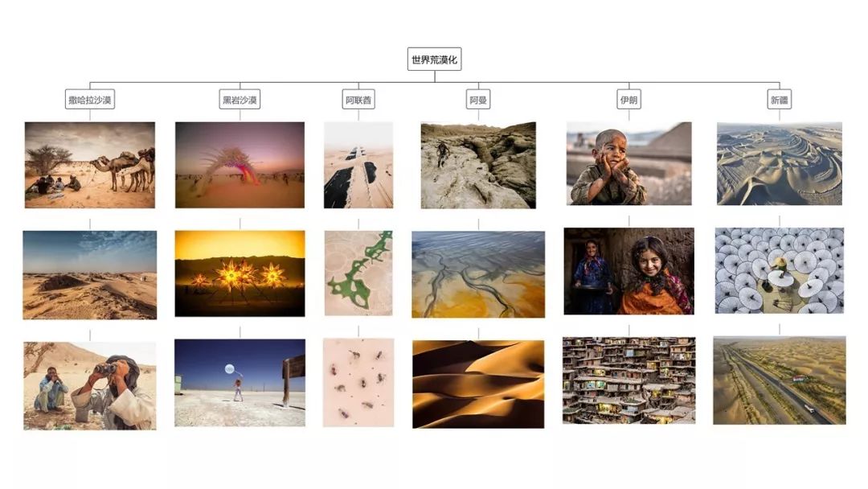
Task: Select the 阿曼 branch node
Action: [478, 99]
